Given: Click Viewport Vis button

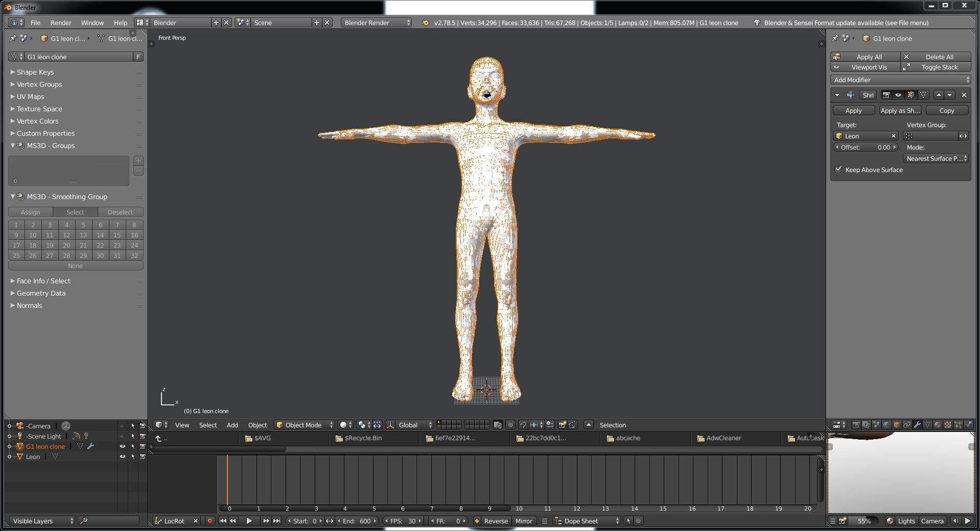Looking at the screenshot, I should click(x=866, y=67).
